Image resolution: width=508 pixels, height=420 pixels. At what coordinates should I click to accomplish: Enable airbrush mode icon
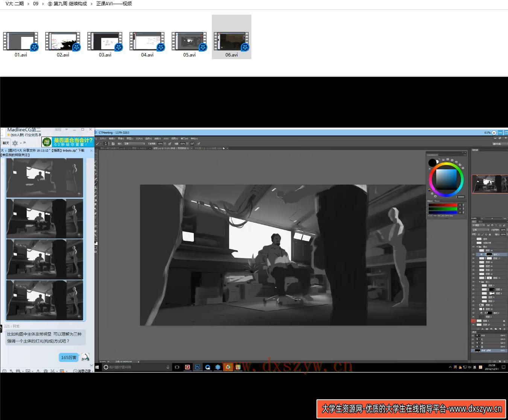coord(192,143)
